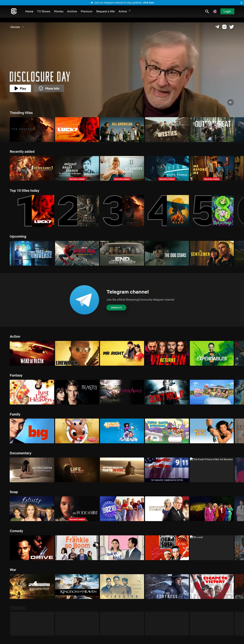Screen dimensions: 244x644
Task: Open the Miguel Ángel Blanco thumbnail
Action: [x=77, y=168]
